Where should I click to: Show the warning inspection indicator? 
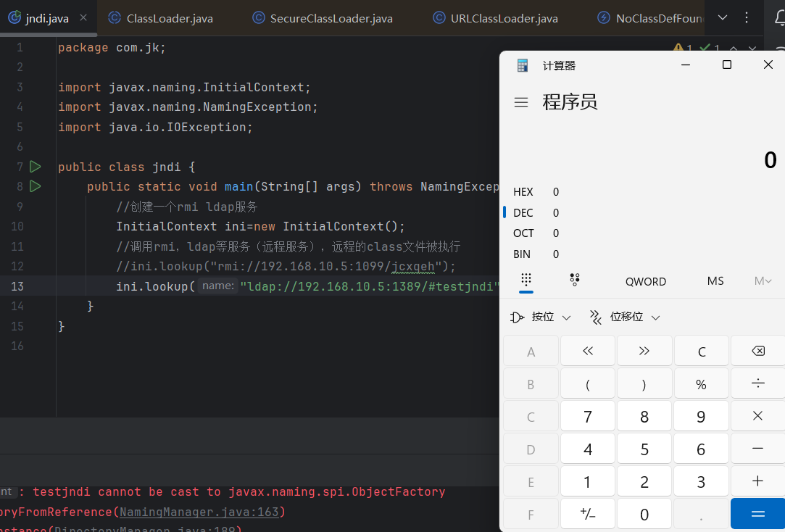[683, 48]
